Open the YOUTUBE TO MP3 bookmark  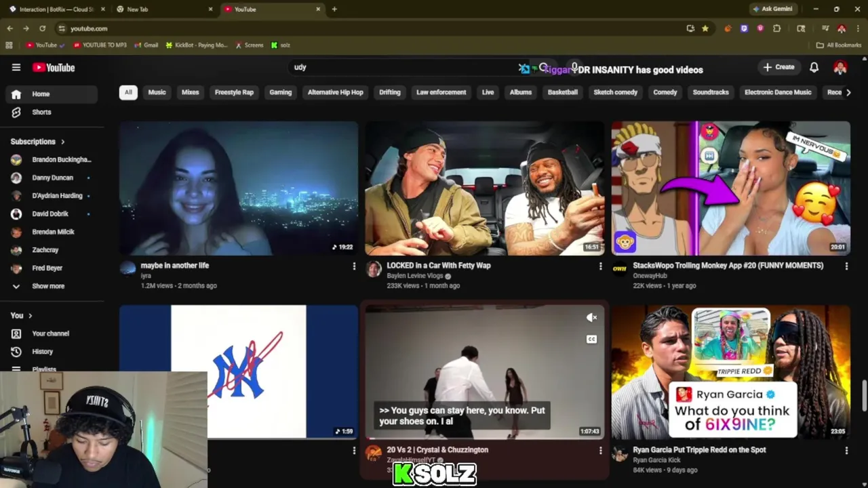99,45
